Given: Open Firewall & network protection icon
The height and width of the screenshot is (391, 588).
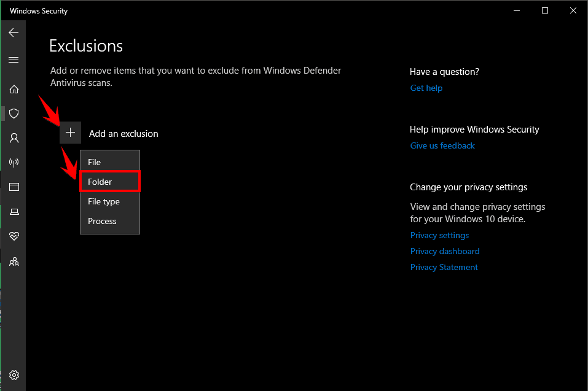Looking at the screenshot, I should coord(13,162).
